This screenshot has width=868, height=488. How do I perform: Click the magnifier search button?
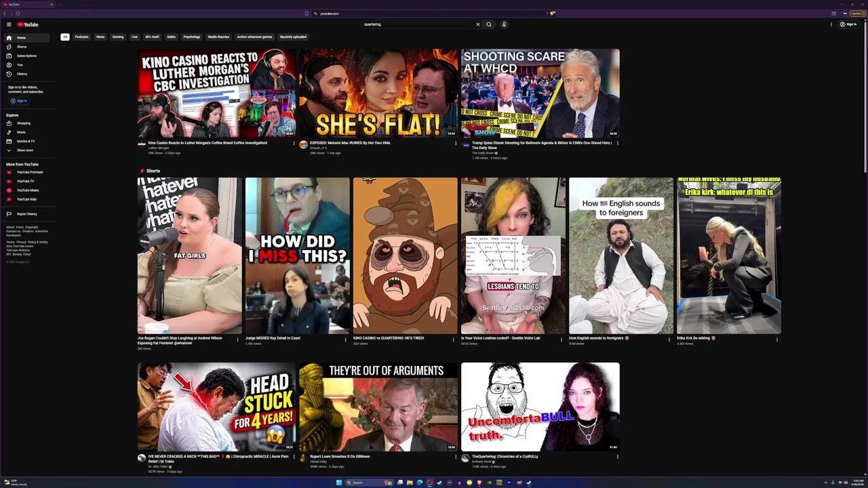point(488,24)
